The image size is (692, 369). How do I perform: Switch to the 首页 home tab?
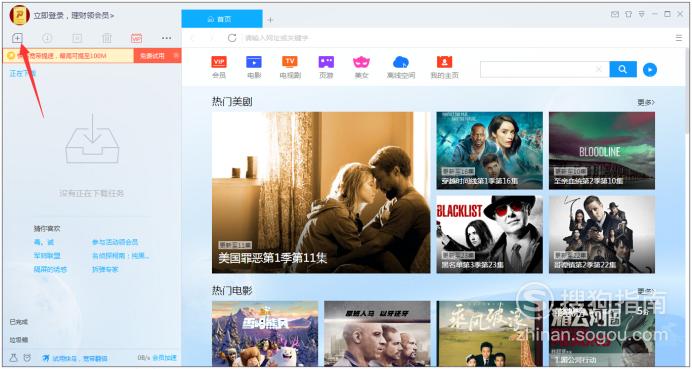222,19
